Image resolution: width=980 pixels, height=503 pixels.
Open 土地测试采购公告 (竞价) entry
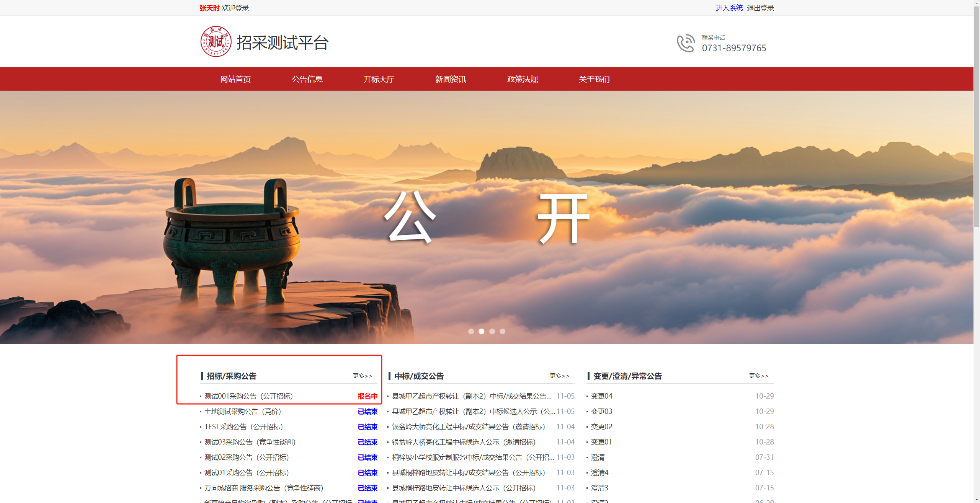243,411
